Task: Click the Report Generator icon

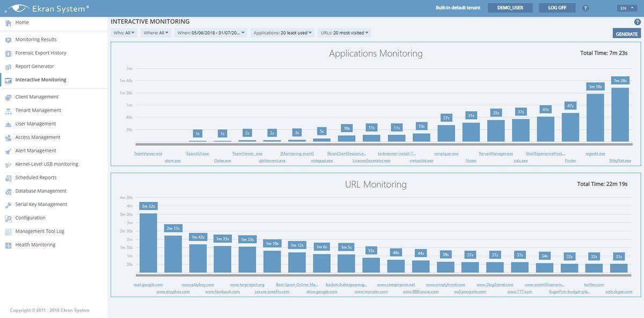Action: click(x=8, y=67)
